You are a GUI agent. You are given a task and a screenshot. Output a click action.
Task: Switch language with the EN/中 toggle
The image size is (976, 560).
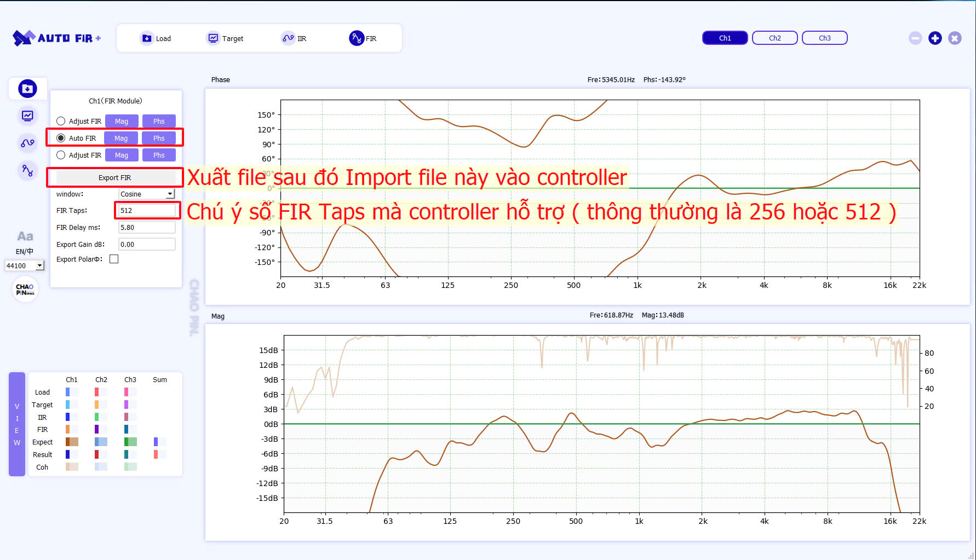click(x=25, y=251)
